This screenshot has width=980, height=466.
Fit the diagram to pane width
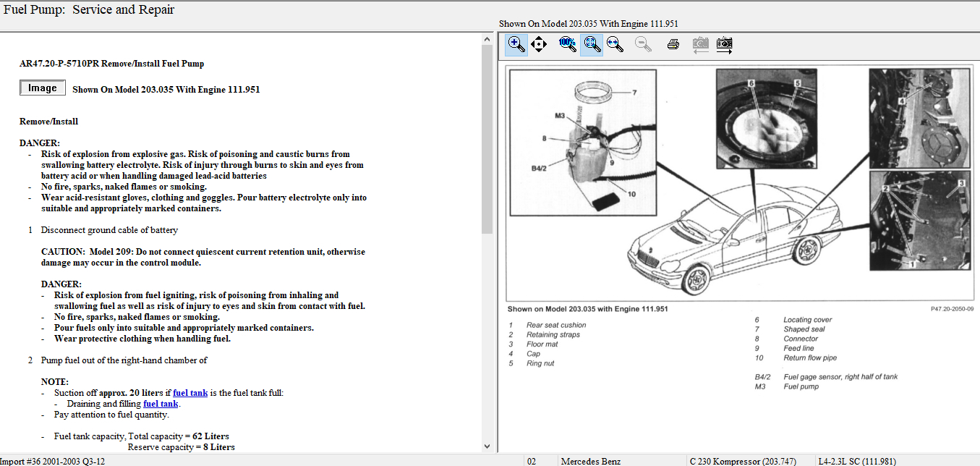615,44
